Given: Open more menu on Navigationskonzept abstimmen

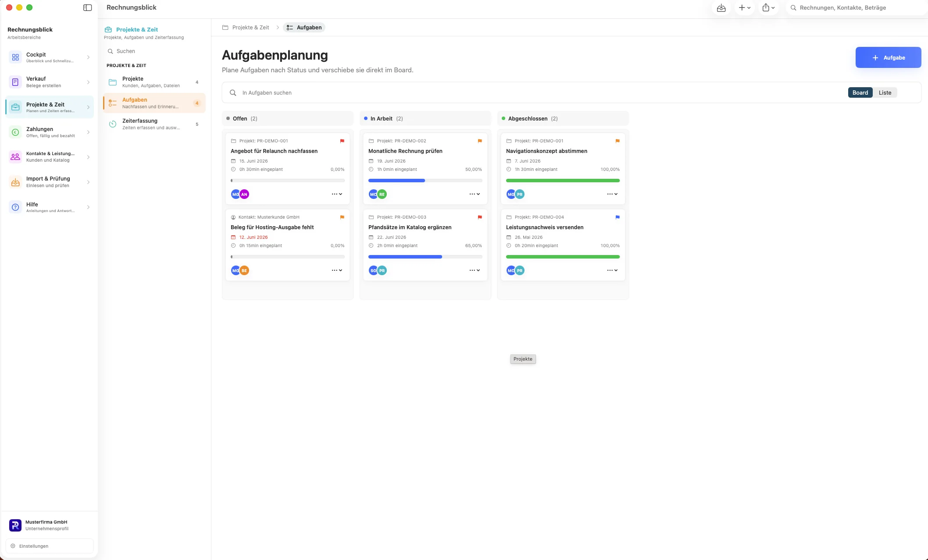Looking at the screenshot, I should 612,194.
